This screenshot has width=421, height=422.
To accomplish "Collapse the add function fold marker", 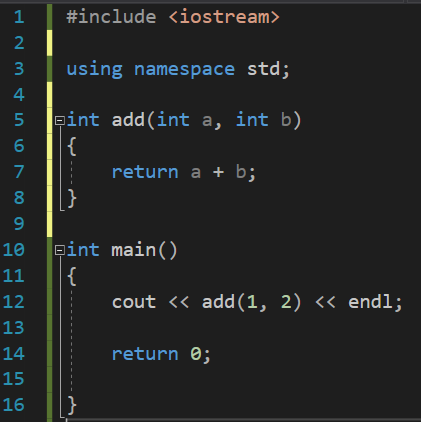I will 60,120.
